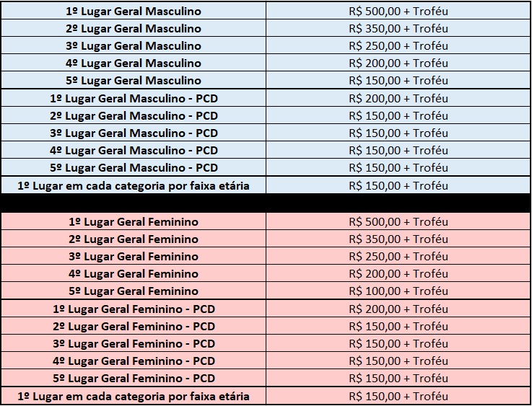
Task: Click the 'R$ 500,00 + Troféu' prize for 1º Masculino
Action: (398, 12)
